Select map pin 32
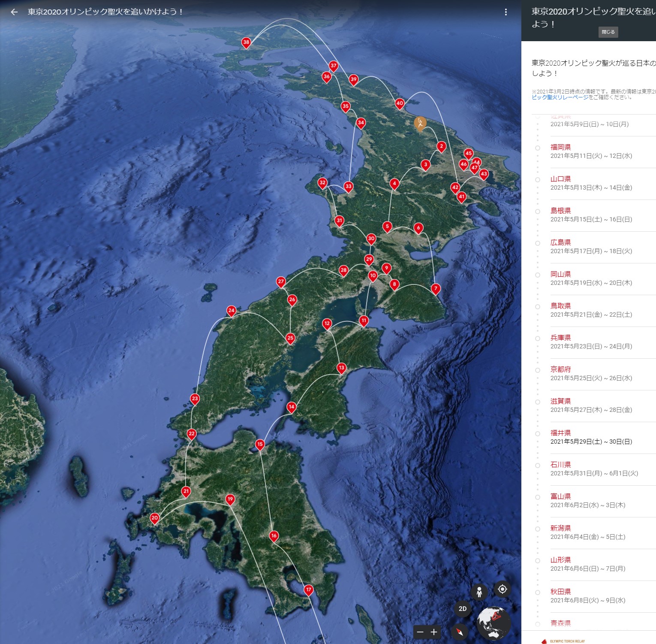656x644 pixels. tap(322, 183)
